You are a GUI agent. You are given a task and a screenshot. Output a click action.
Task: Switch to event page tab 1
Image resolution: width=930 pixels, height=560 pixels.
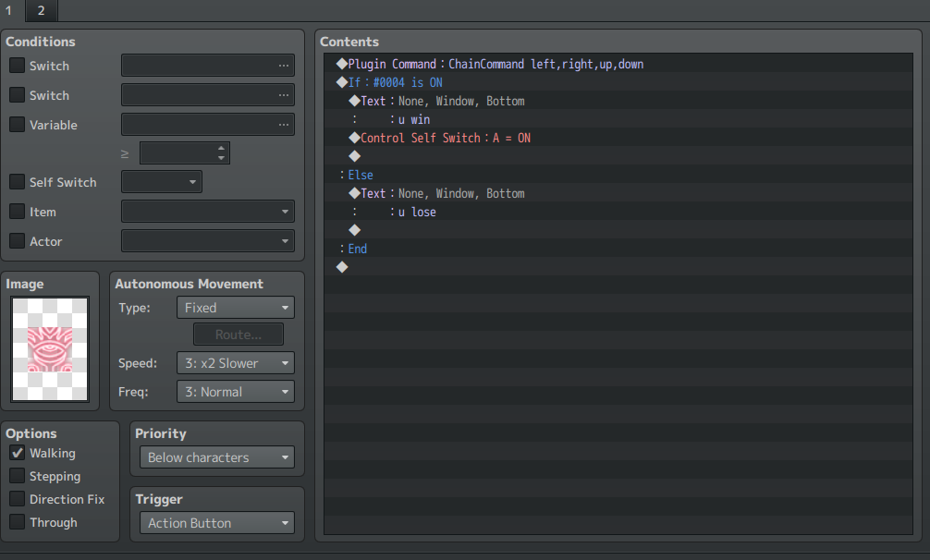[9, 10]
